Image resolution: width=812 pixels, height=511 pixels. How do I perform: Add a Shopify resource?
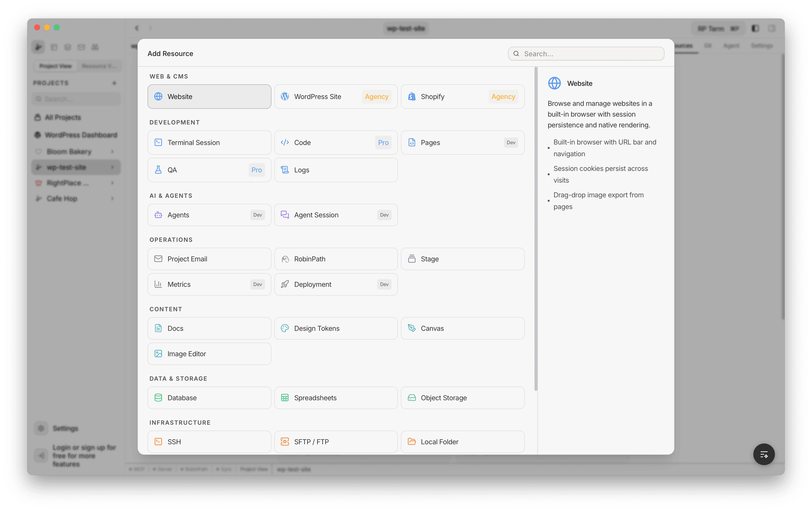[x=462, y=97]
